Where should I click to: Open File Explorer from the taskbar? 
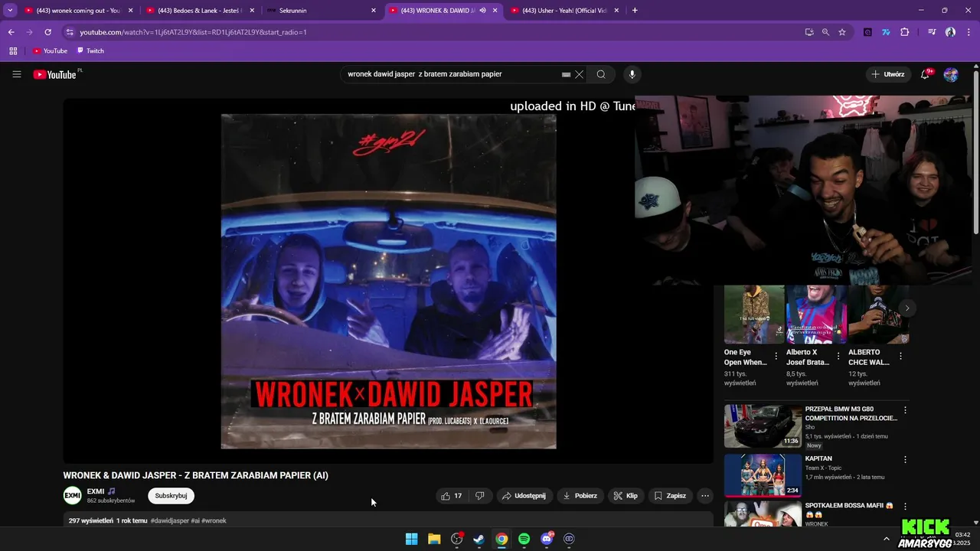coord(434,539)
